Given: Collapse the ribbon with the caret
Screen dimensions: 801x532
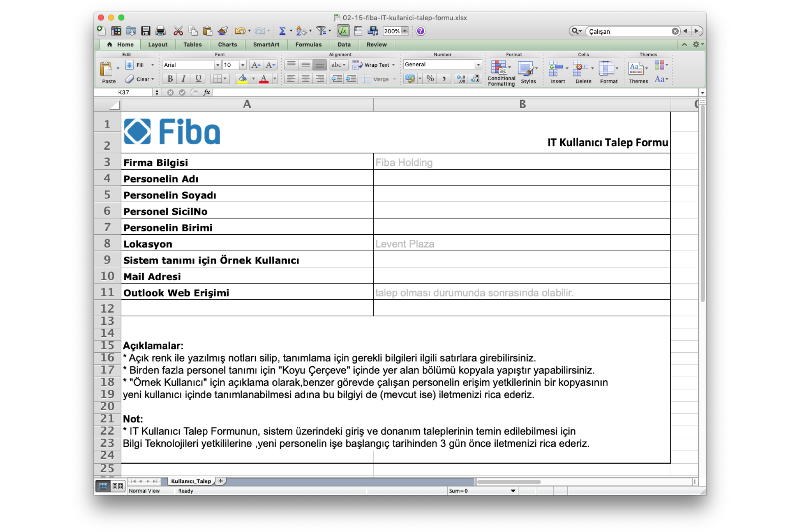Looking at the screenshot, I should 684,44.
